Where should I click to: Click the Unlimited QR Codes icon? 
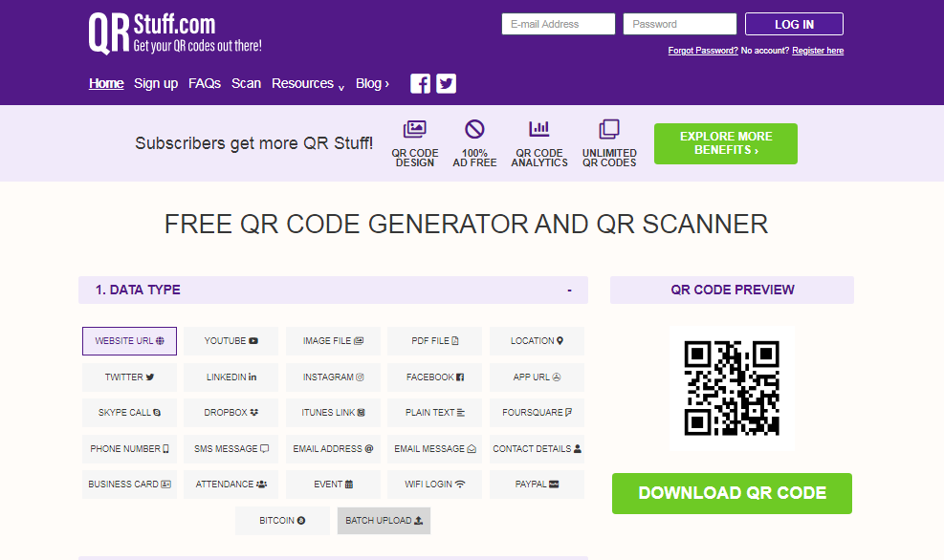(x=608, y=129)
